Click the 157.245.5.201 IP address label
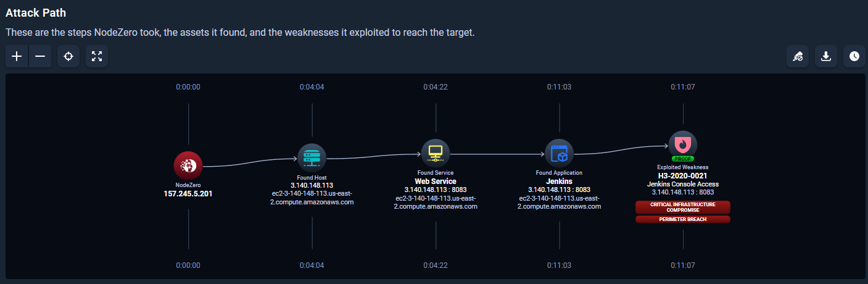This screenshot has width=868, height=284. pos(188,193)
